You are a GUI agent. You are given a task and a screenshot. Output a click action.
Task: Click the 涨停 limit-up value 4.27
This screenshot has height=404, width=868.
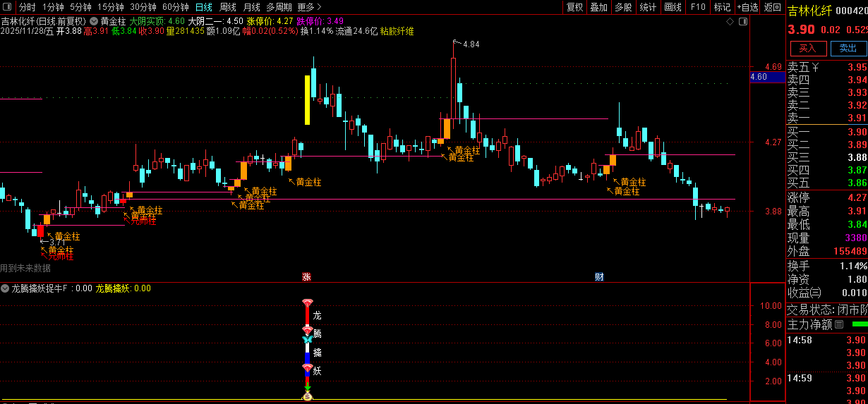[857, 197]
